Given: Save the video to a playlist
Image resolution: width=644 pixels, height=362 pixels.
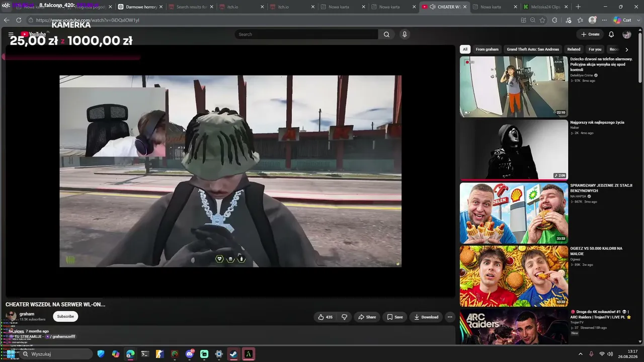Looking at the screenshot, I should (395, 317).
